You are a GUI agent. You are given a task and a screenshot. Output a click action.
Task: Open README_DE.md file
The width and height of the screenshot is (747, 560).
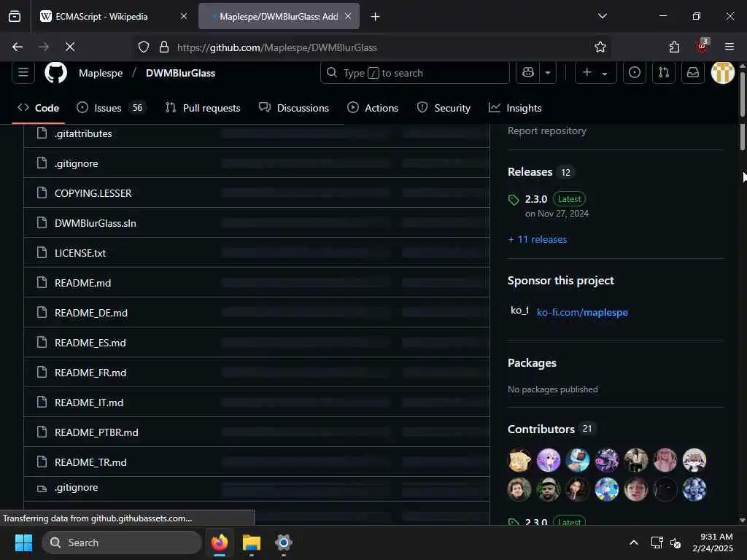click(91, 314)
